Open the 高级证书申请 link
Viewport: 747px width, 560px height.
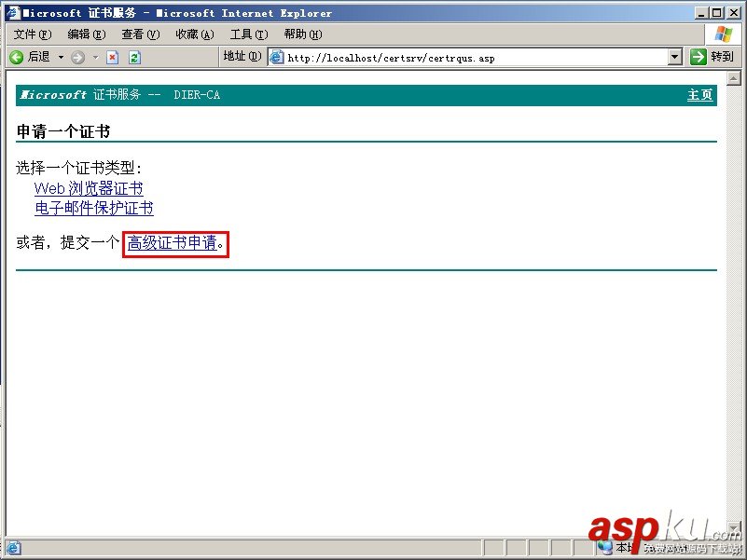[x=173, y=243]
